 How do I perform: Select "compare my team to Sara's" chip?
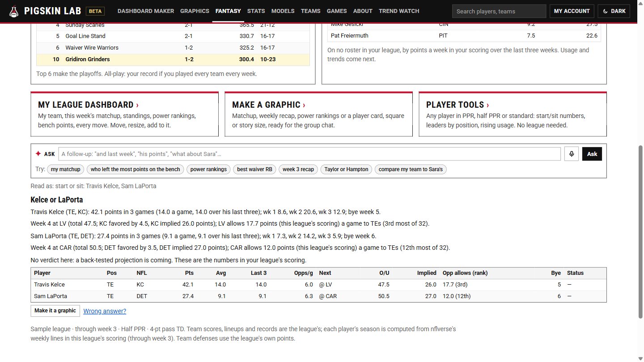pos(411,169)
